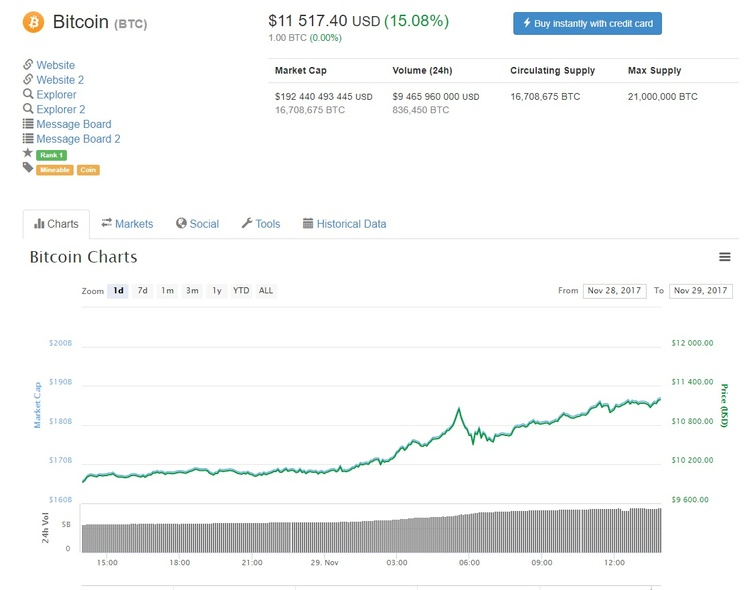749x590 pixels.
Task: Click the 1.00 BTC (0.00%) text
Action: click(305, 38)
